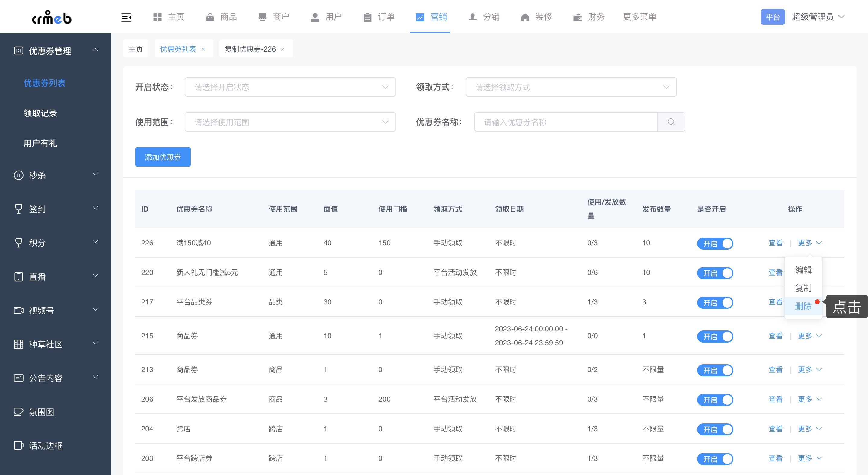Click the 平台 badge button
The width and height of the screenshot is (868, 475).
[772, 17]
